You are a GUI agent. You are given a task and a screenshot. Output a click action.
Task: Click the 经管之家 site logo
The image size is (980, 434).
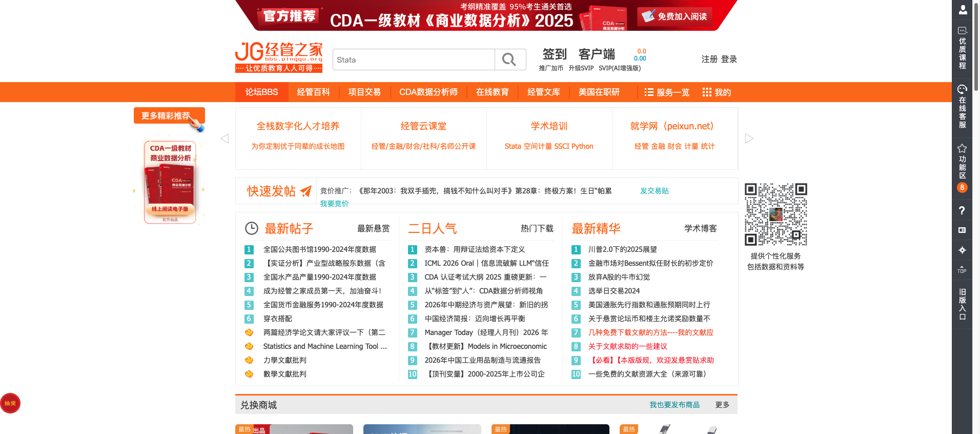pos(279,57)
